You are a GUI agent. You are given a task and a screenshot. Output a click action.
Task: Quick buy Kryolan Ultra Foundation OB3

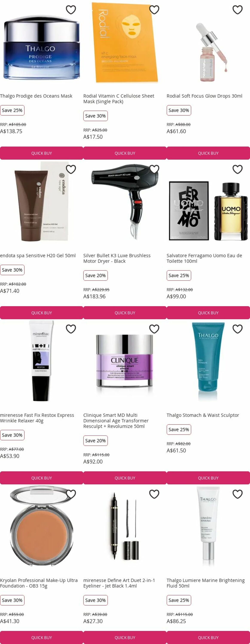tap(41, 637)
